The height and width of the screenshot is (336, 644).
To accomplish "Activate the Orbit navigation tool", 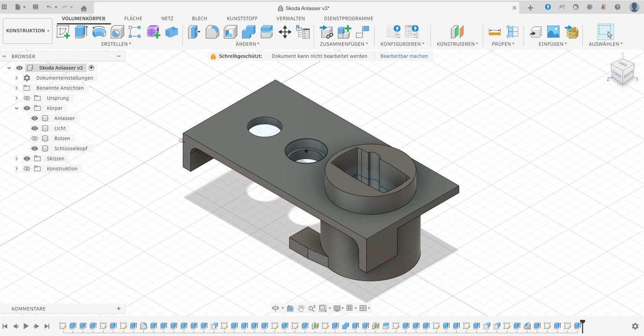I will pyautogui.click(x=276, y=308).
